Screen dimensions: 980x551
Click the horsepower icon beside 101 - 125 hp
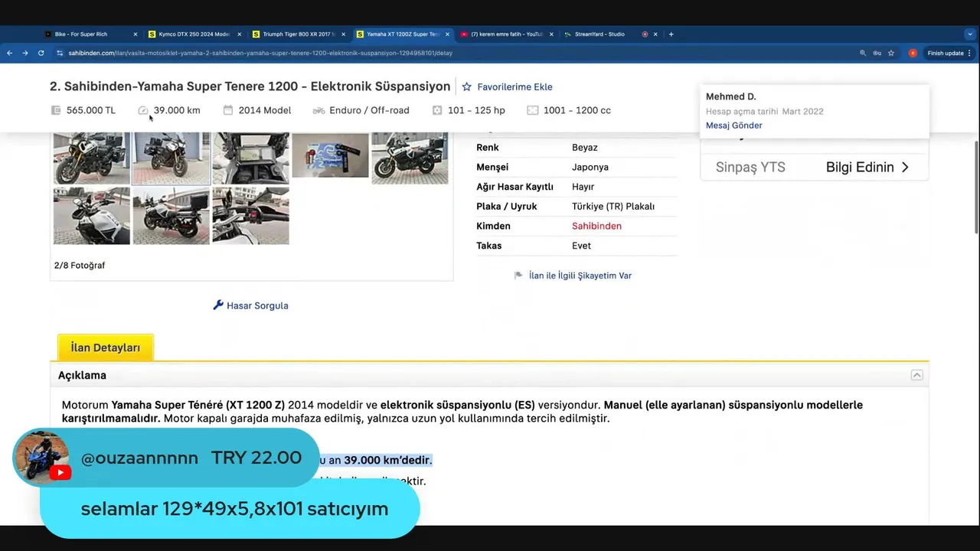pos(437,110)
